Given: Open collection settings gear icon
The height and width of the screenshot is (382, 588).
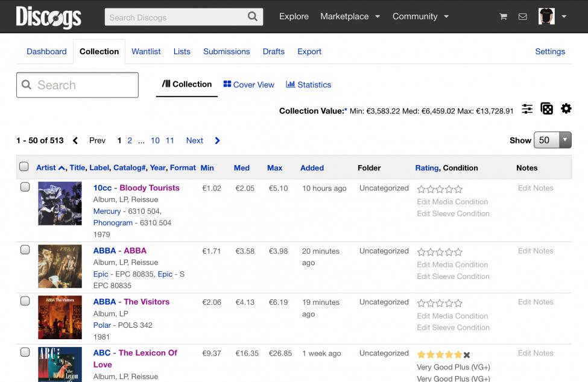Looking at the screenshot, I should click(x=566, y=108).
